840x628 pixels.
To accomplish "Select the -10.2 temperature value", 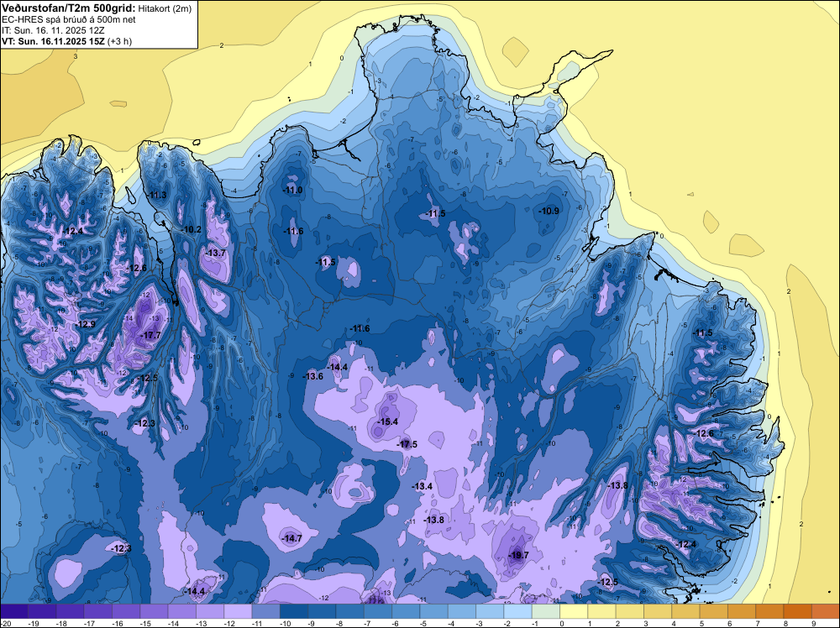I will [x=192, y=229].
